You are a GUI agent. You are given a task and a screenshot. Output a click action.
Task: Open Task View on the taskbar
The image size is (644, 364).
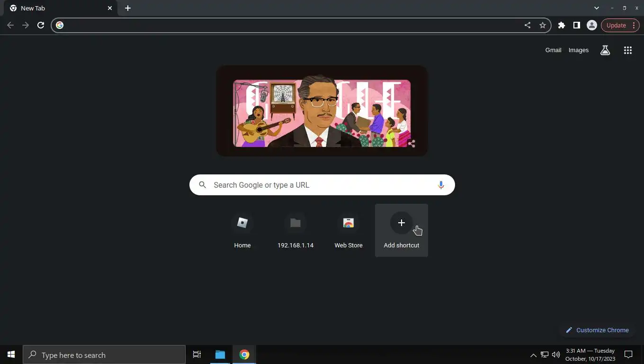[x=197, y=355]
